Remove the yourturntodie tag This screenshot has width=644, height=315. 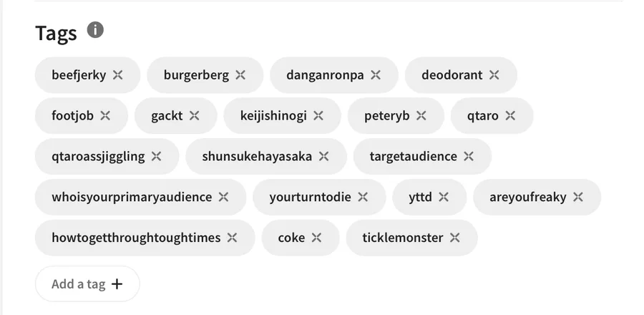pyautogui.click(x=363, y=197)
